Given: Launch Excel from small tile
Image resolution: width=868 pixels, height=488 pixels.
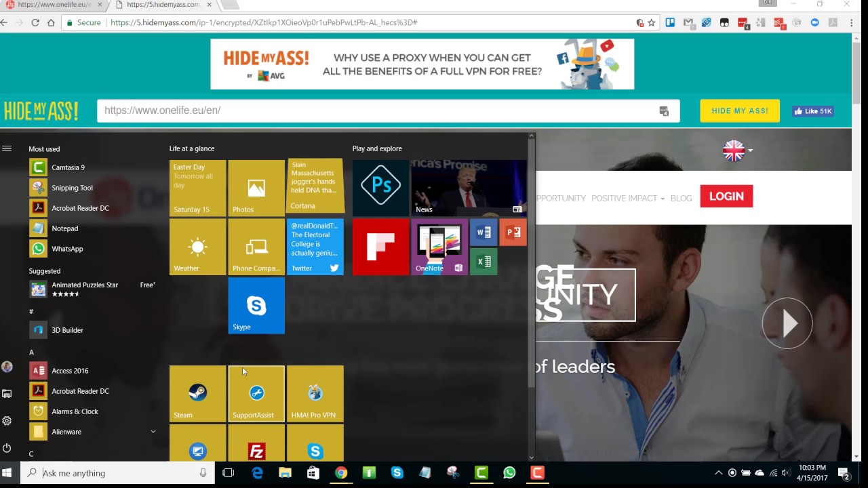Looking at the screenshot, I should (484, 262).
